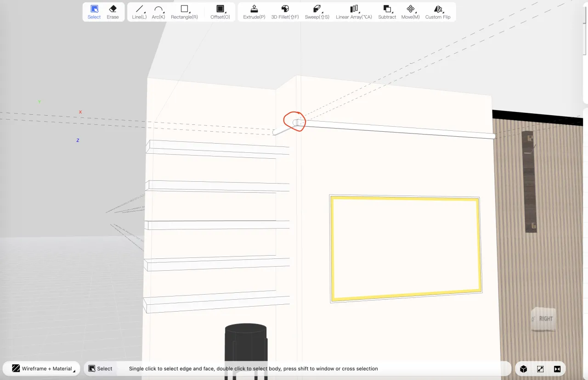The width and height of the screenshot is (588, 380).
Task: Pick the Erase tool
Action: pos(113,12)
